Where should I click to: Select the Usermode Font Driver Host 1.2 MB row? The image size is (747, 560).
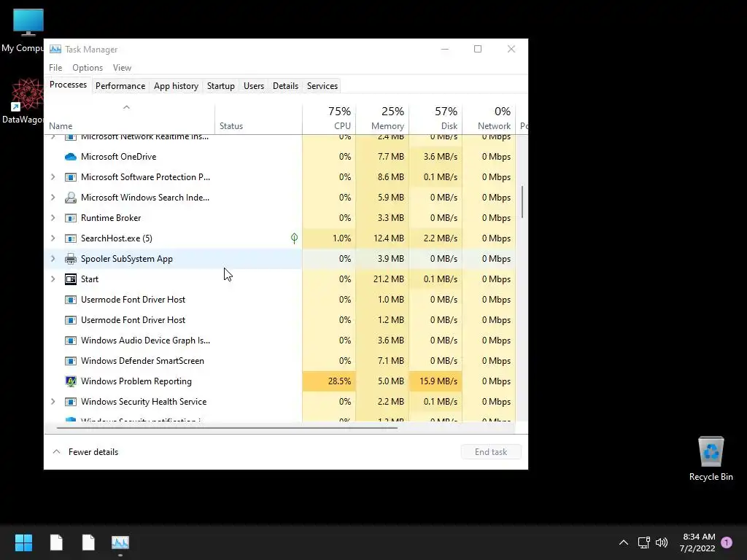[279, 320]
